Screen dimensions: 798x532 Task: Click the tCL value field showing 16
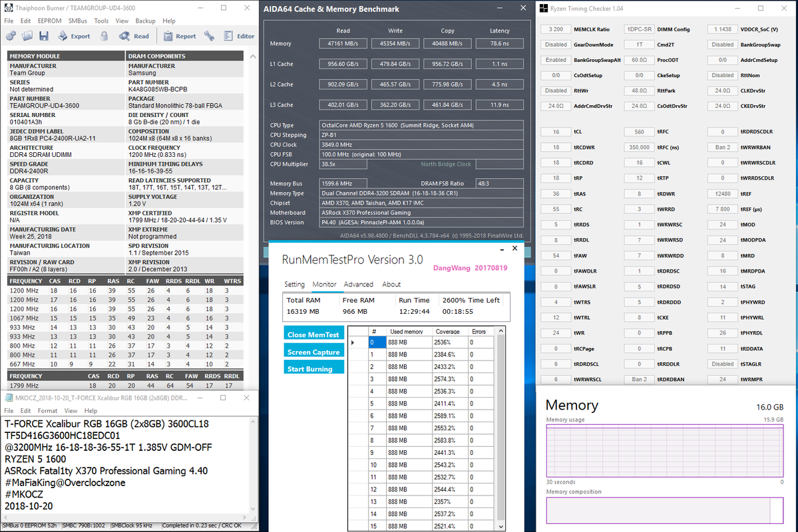(x=556, y=132)
